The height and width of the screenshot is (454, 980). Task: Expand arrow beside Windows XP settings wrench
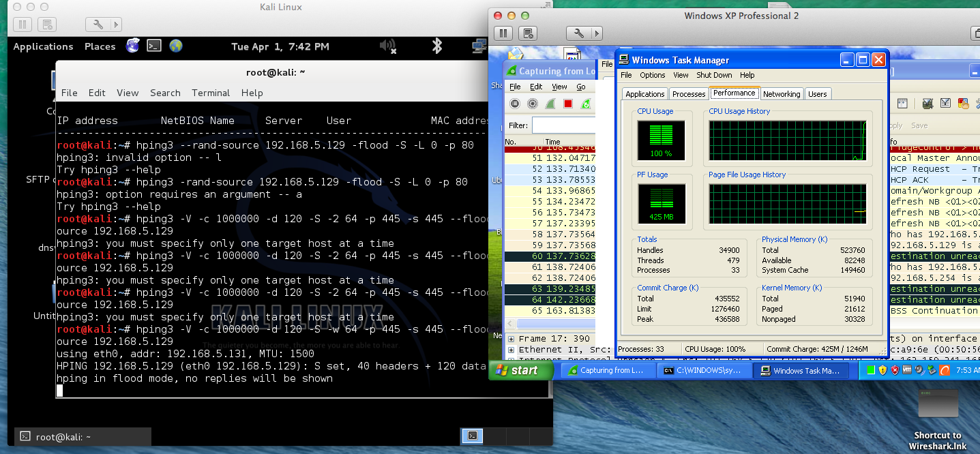[597, 33]
